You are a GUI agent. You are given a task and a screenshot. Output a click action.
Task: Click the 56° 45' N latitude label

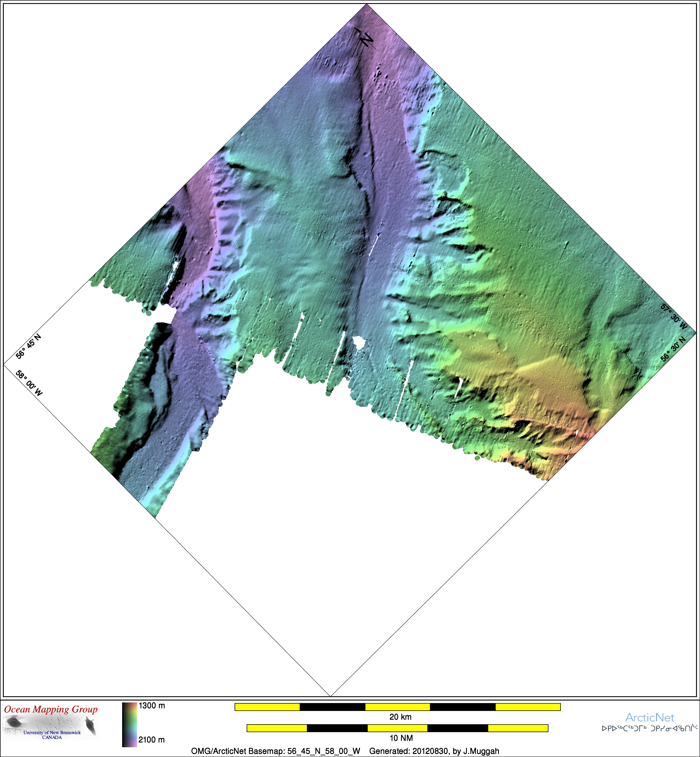pyautogui.click(x=28, y=346)
